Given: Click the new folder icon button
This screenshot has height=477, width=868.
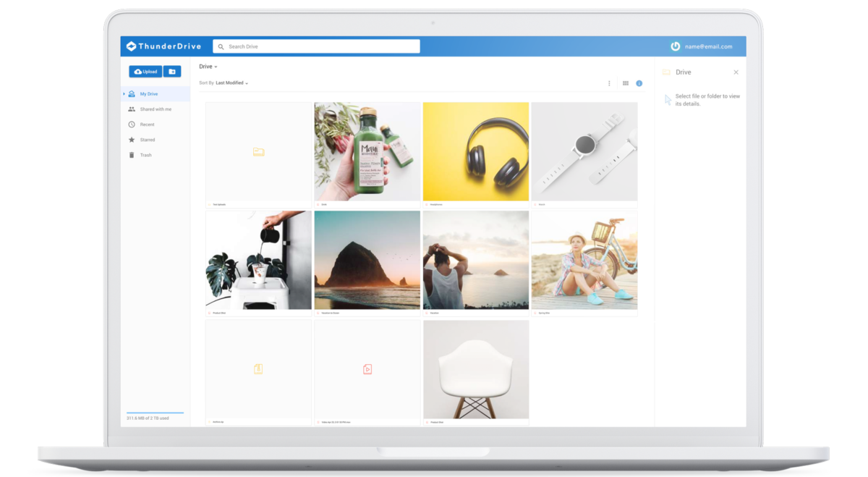Looking at the screenshot, I should tap(172, 72).
